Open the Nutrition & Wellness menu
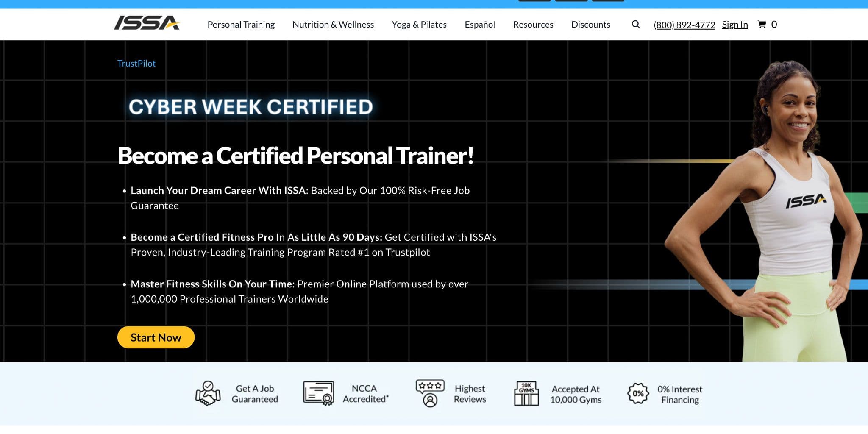The height and width of the screenshot is (434, 868). click(333, 25)
